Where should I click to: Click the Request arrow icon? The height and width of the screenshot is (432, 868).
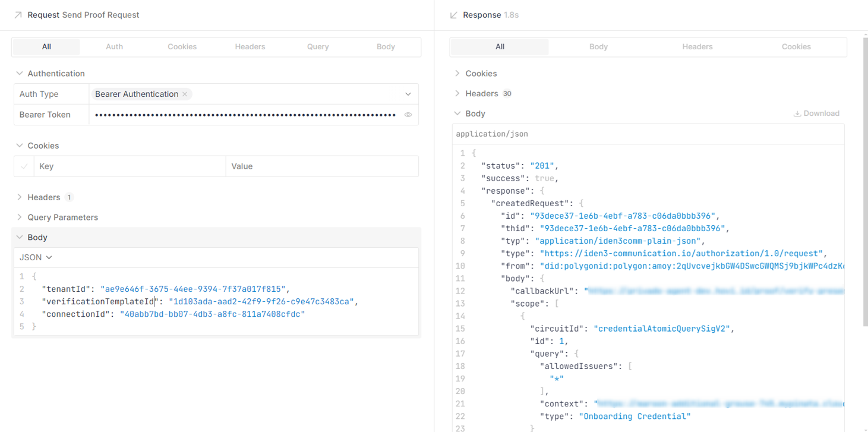point(18,15)
